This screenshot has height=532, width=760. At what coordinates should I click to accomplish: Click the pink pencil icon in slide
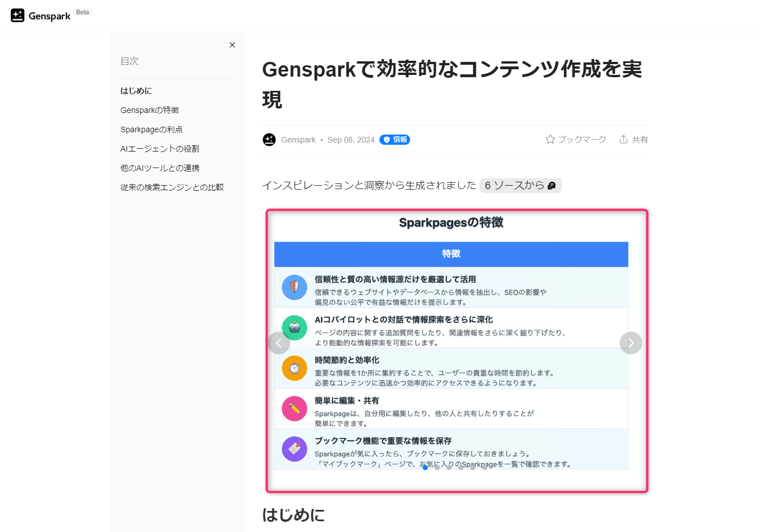[294, 408]
